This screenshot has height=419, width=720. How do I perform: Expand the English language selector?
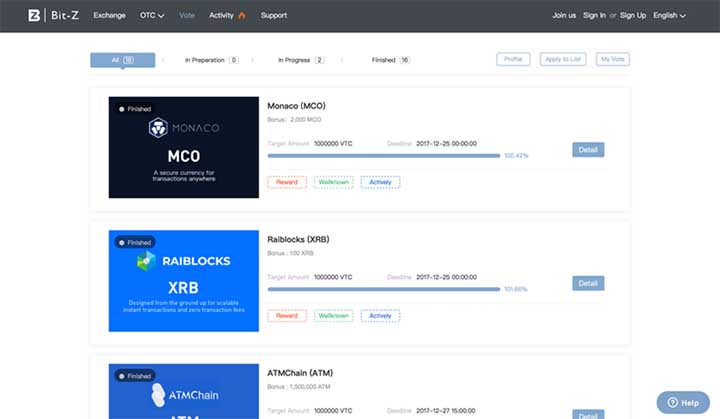[x=669, y=15]
